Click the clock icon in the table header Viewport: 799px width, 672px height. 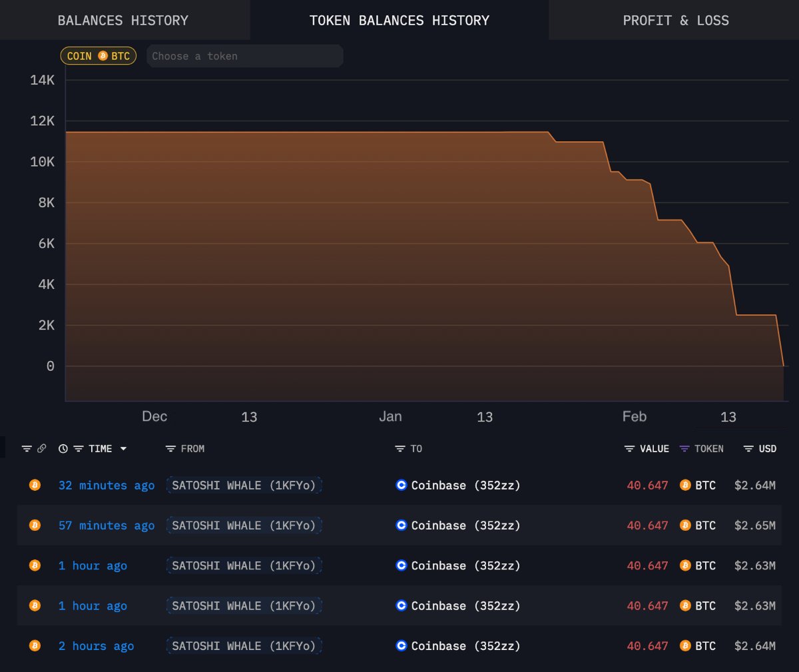(63, 448)
